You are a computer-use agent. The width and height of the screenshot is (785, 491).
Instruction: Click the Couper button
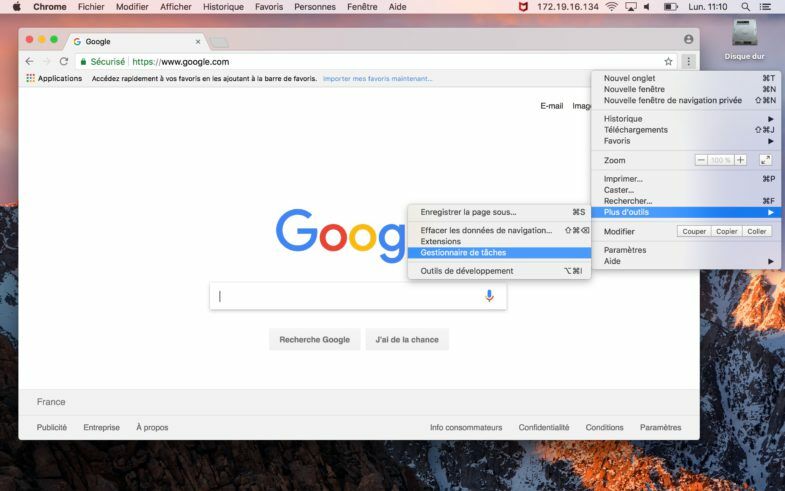(694, 231)
